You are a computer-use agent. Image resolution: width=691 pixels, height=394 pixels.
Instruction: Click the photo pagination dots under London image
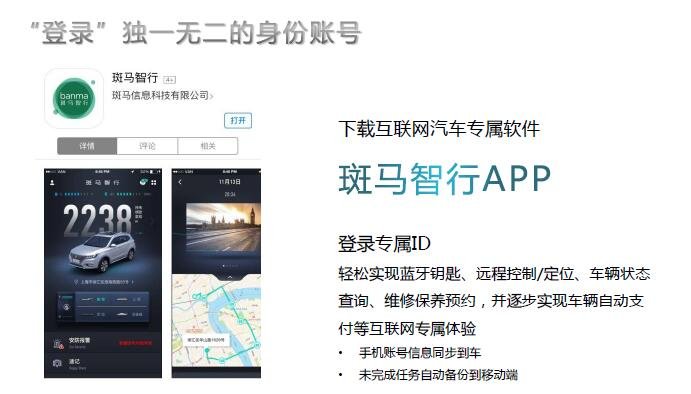pos(230,266)
